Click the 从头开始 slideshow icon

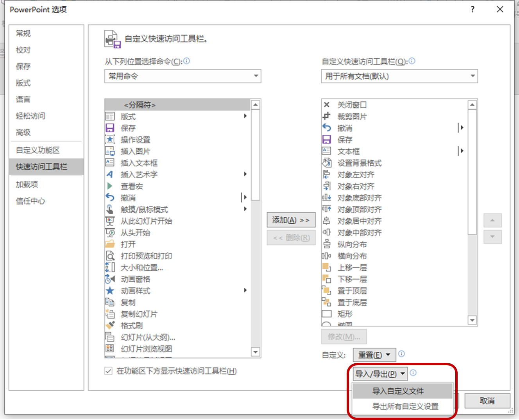110,233
